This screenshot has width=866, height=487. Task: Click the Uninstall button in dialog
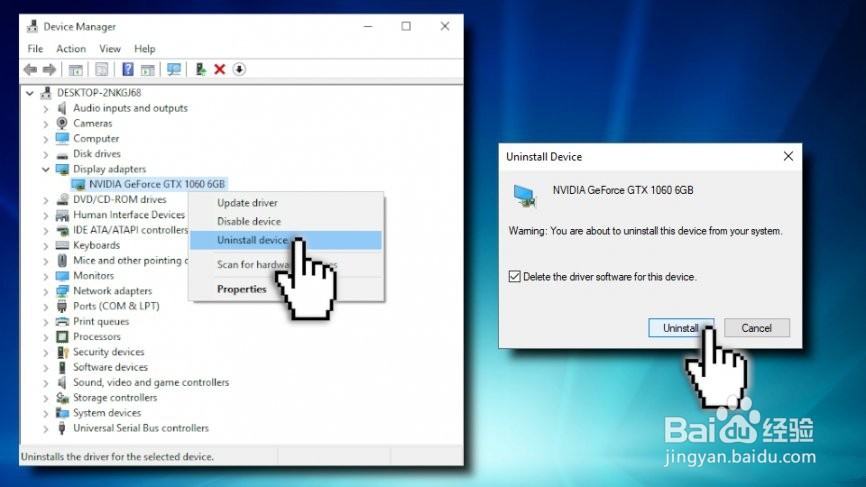[x=681, y=328]
